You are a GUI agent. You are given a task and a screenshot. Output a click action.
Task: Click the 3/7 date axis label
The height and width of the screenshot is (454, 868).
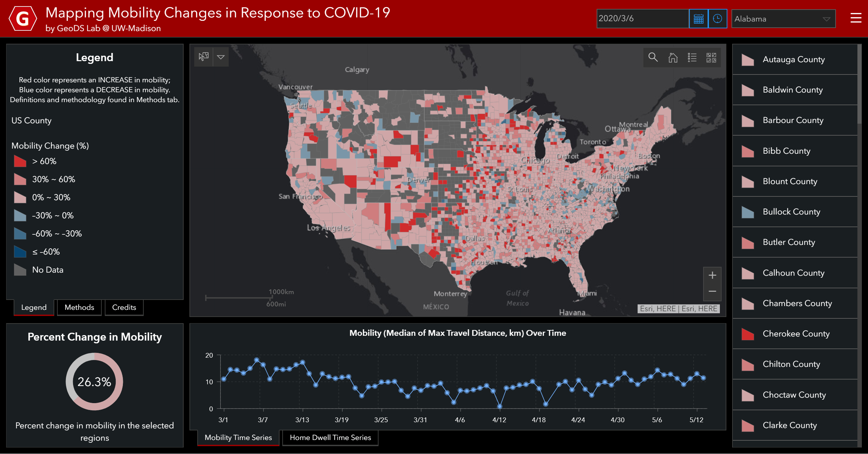[262, 420]
